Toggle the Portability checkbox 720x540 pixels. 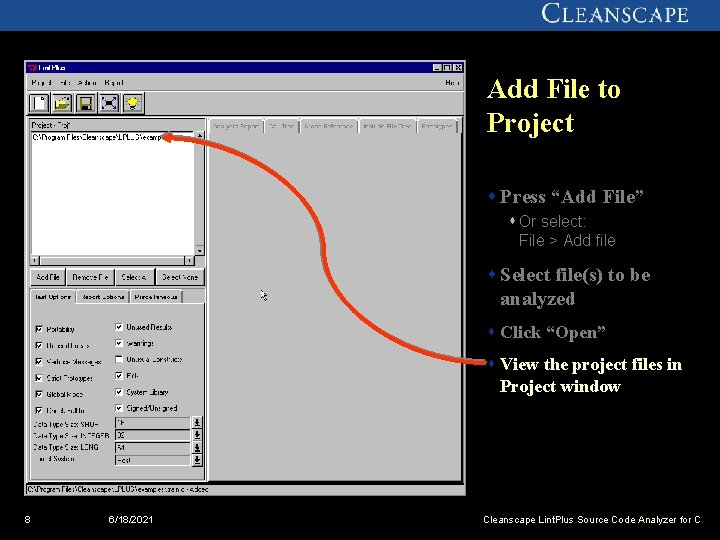pyautogui.click(x=39, y=329)
